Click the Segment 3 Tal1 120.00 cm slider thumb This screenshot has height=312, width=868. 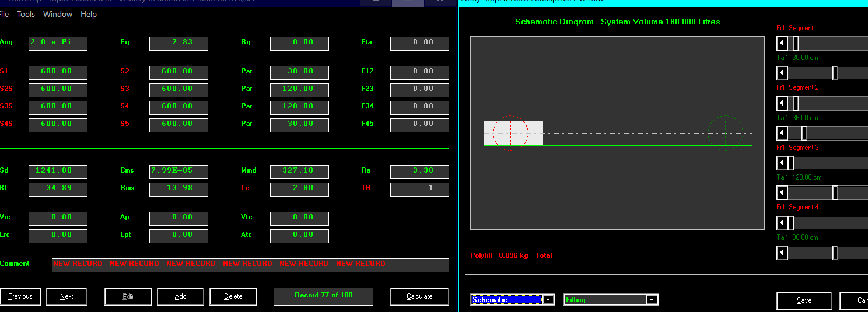click(x=835, y=192)
